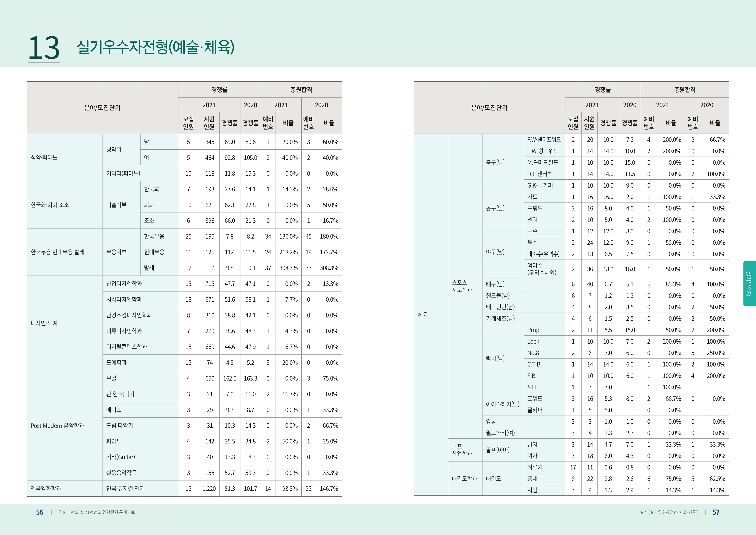Click the right table 충원합격 header

coord(684,90)
